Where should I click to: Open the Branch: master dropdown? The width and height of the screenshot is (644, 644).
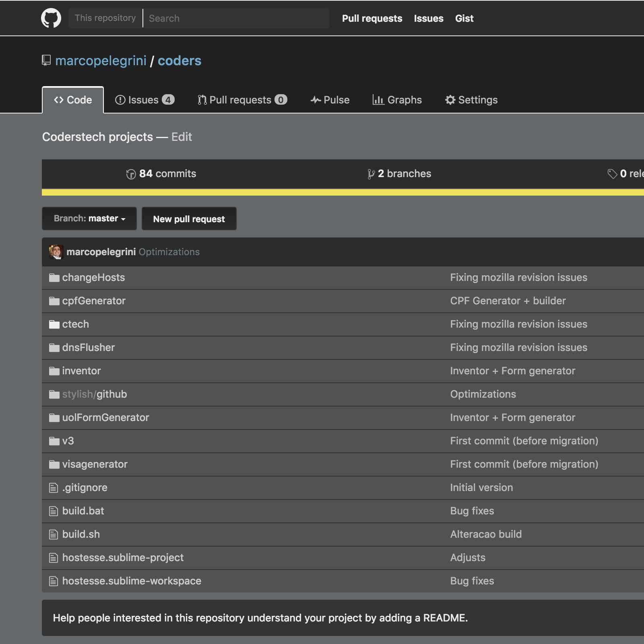[89, 219]
